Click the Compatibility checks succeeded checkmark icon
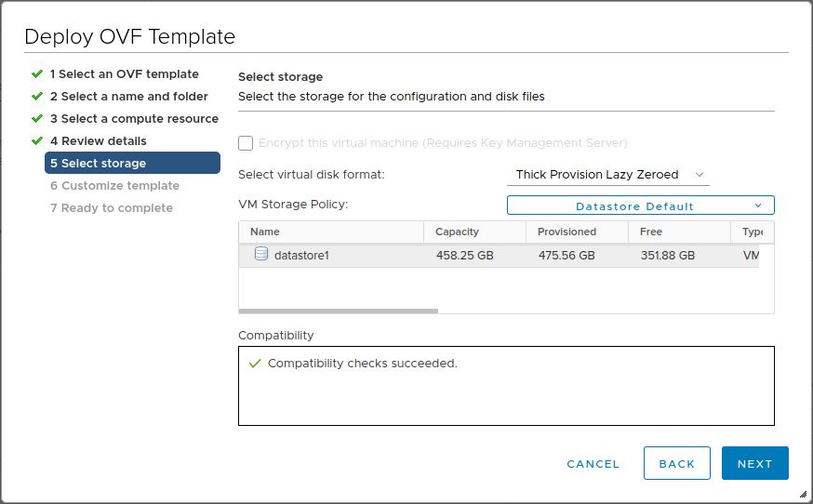The image size is (813, 504). tap(254, 364)
